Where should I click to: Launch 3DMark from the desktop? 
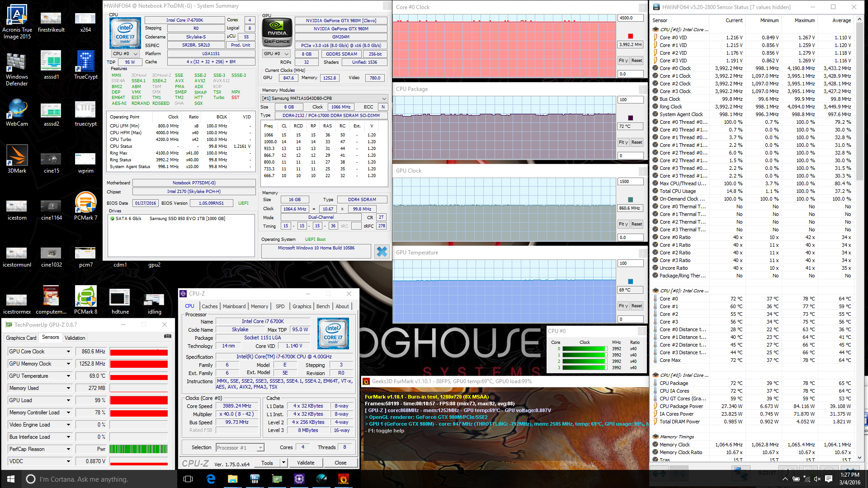point(17,159)
